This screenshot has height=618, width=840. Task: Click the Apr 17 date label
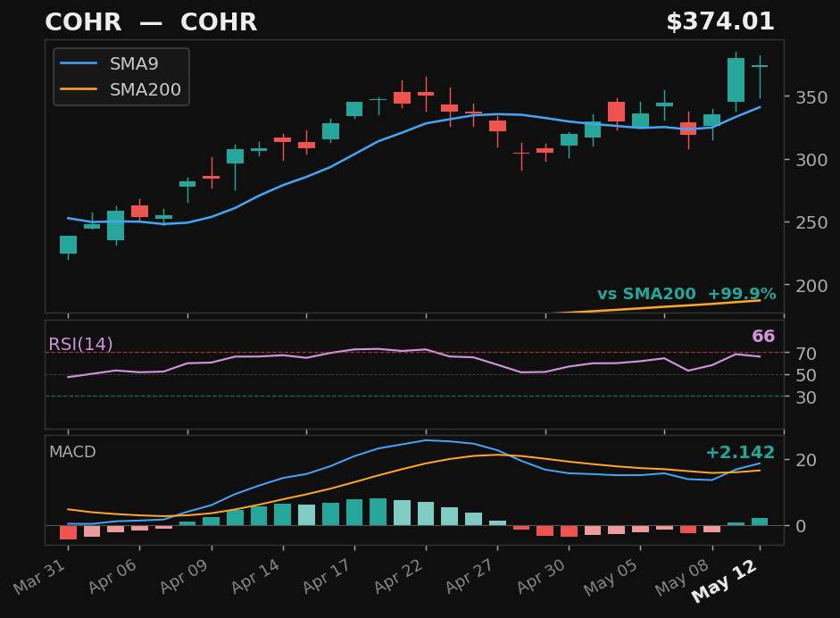(x=327, y=575)
